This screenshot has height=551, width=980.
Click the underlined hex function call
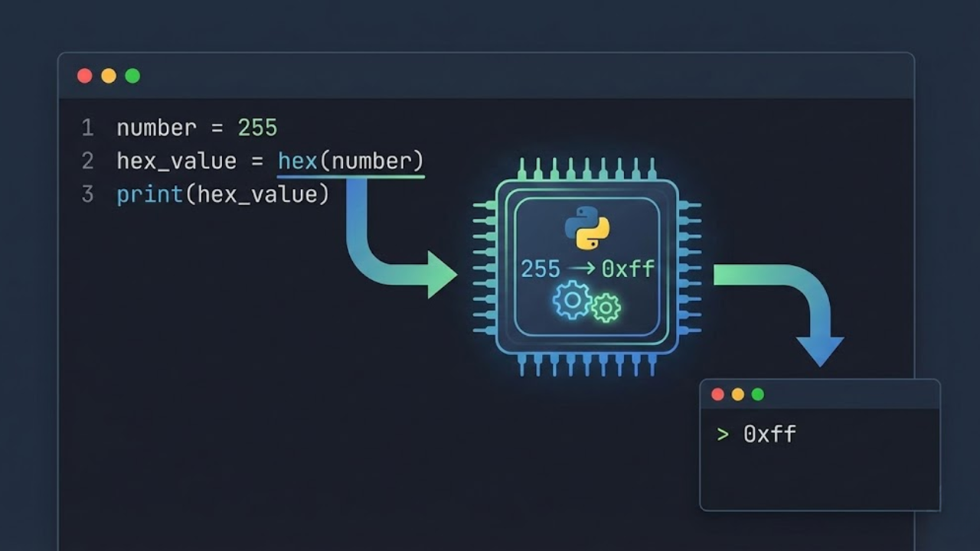pos(297,161)
